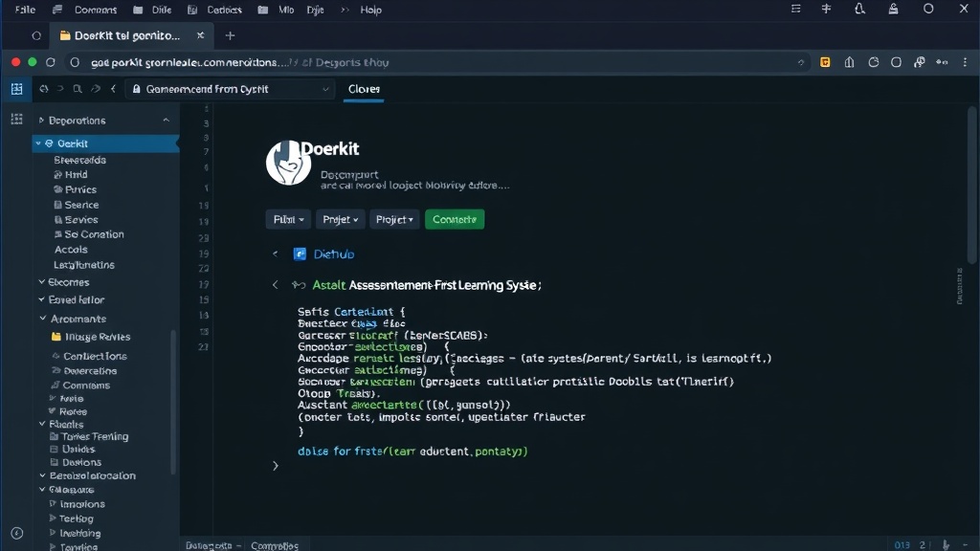
Task: Click the 013 status bar indicator
Action: 902,545
